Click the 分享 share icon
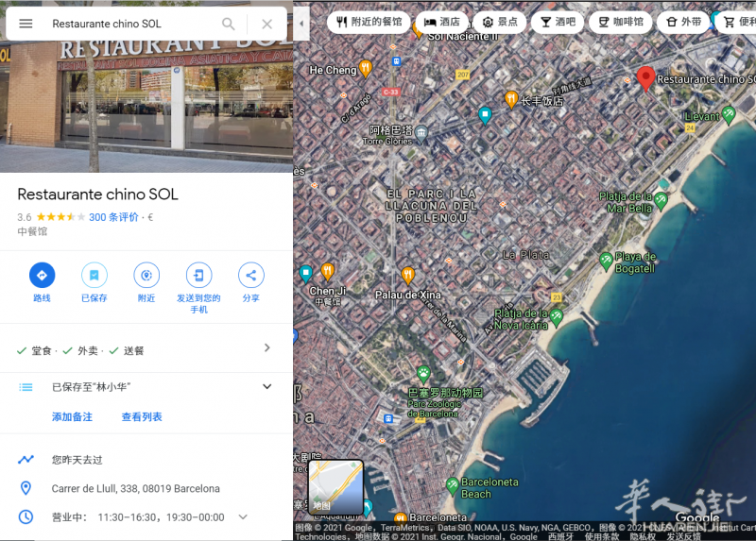Viewport: 756px width, 541px height. coord(250,275)
